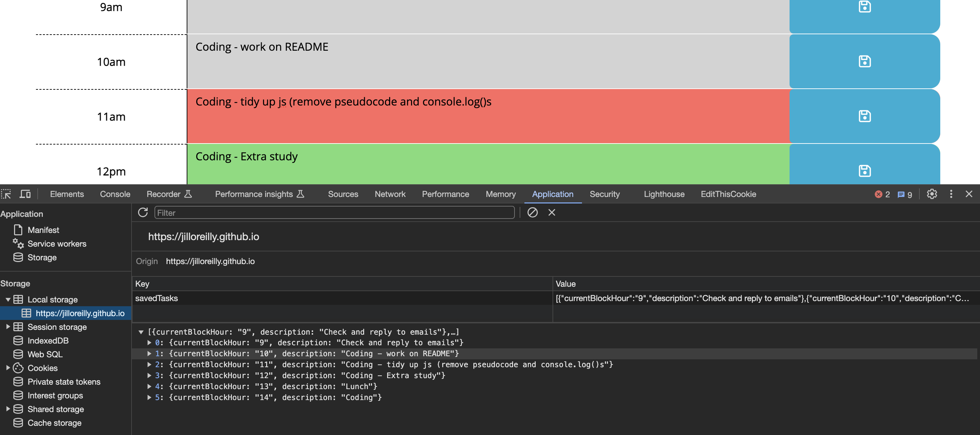Select the savedTasks key row

point(156,298)
